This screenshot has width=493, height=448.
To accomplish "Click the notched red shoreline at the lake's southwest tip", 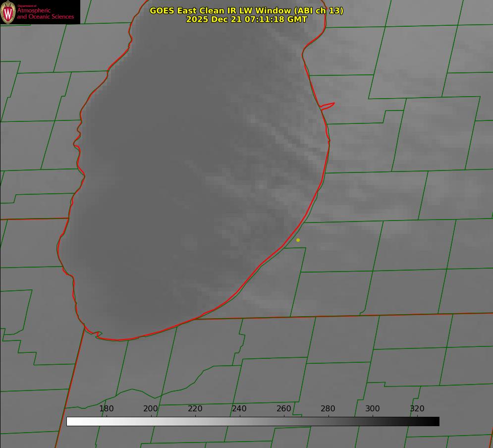I will pyautogui.click(x=94, y=333).
